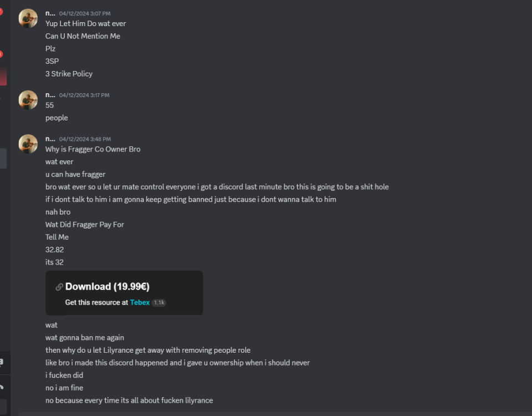Click the Download (19.99€) embed title
This screenshot has height=416, width=532.
point(107,287)
